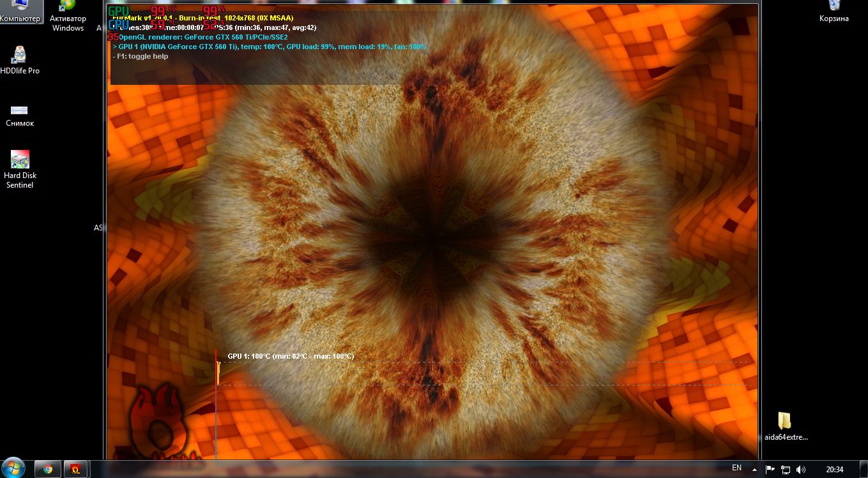This screenshot has height=478, width=868.
Task: Click the 20:34 taskbar clock
Action: (x=834, y=470)
